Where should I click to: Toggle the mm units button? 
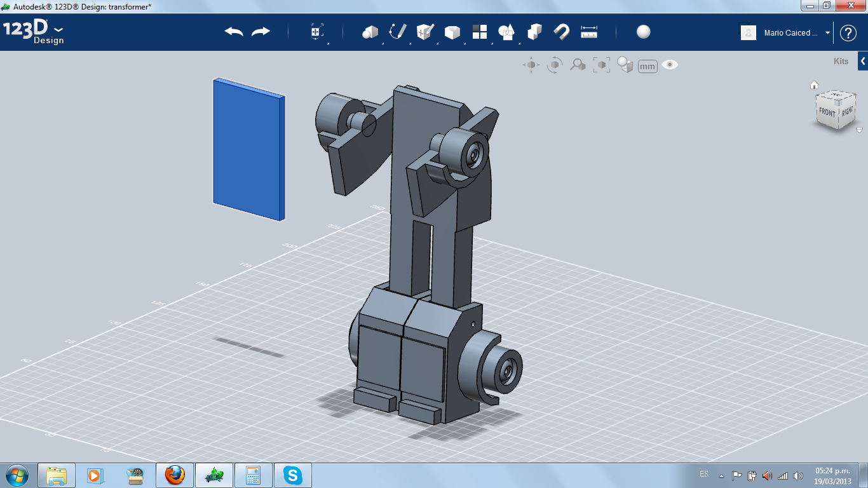pos(648,66)
